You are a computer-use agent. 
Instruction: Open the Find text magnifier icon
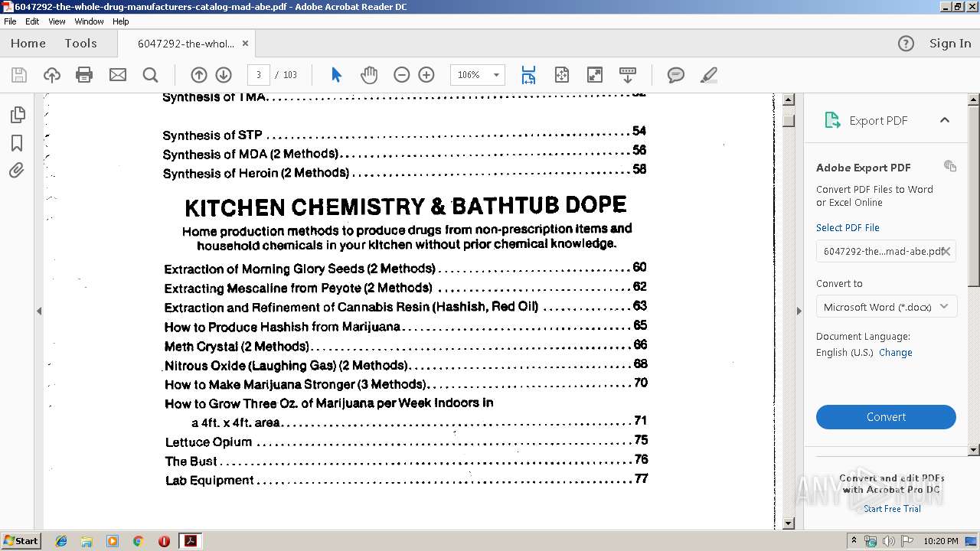click(x=151, y=75)
